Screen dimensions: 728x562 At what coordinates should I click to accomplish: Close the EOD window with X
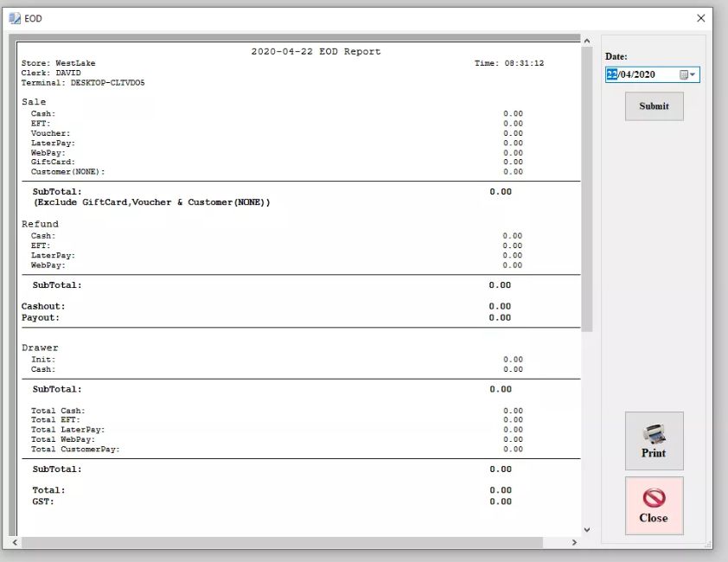(701, 18)
